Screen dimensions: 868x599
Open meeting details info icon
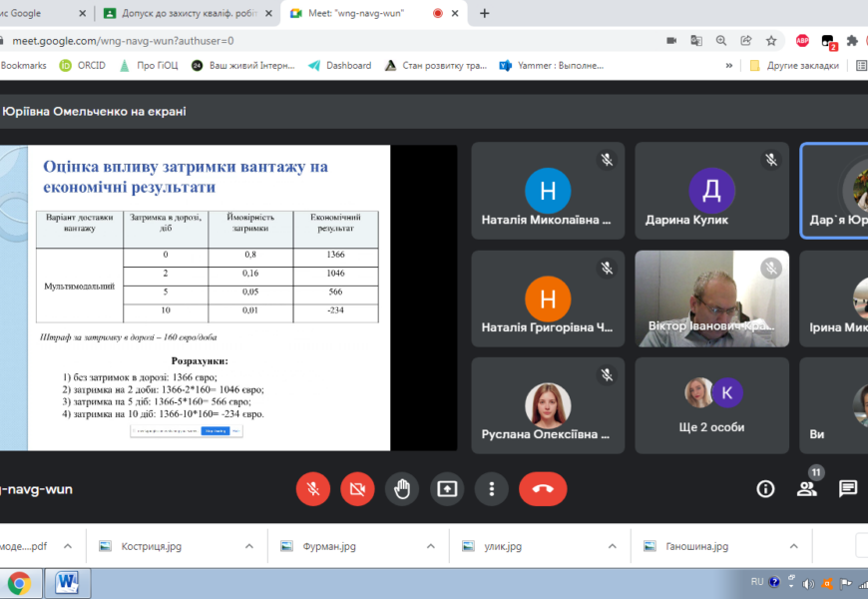click(765, 488)
